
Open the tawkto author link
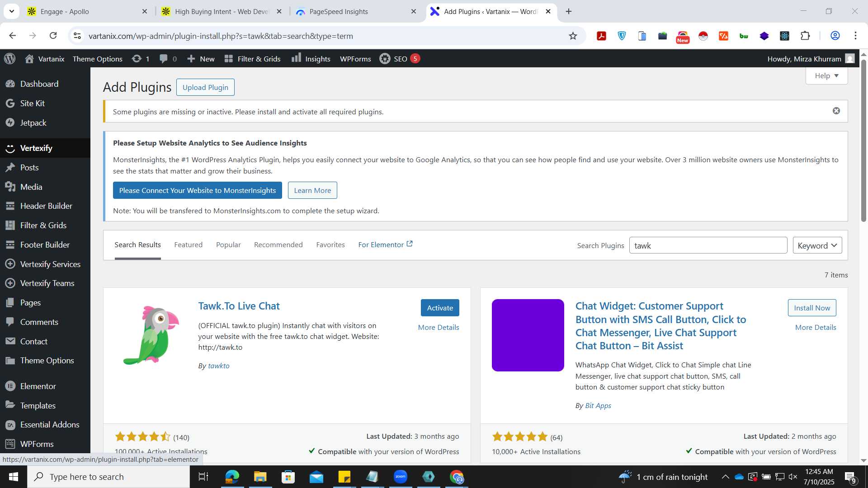coord(218,366)
